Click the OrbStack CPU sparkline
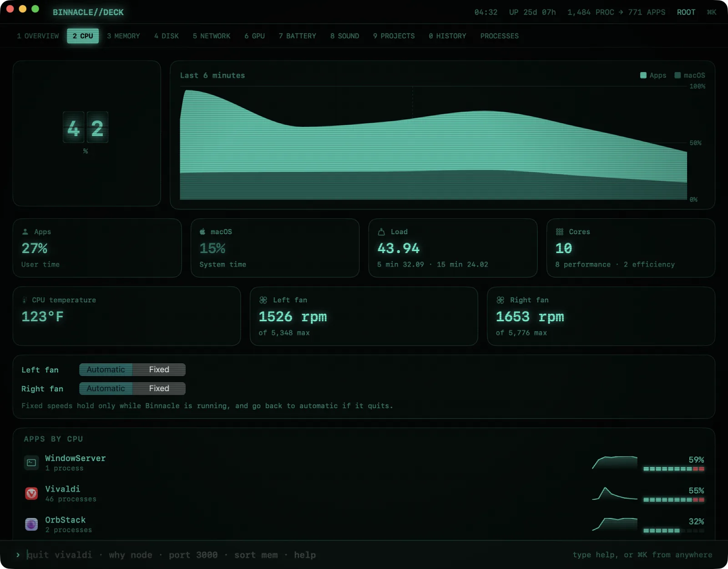Viewport: 728px width, 569px height. click(615, 524)
